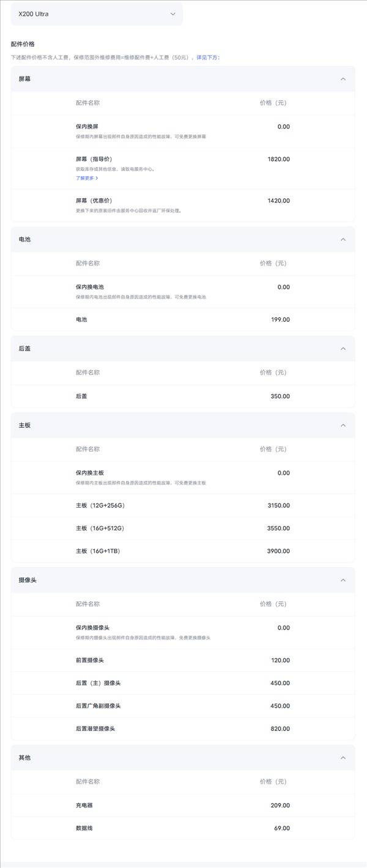Collapse the 后盖 section chevron
The image size is (367, 868).
[343, 349]
